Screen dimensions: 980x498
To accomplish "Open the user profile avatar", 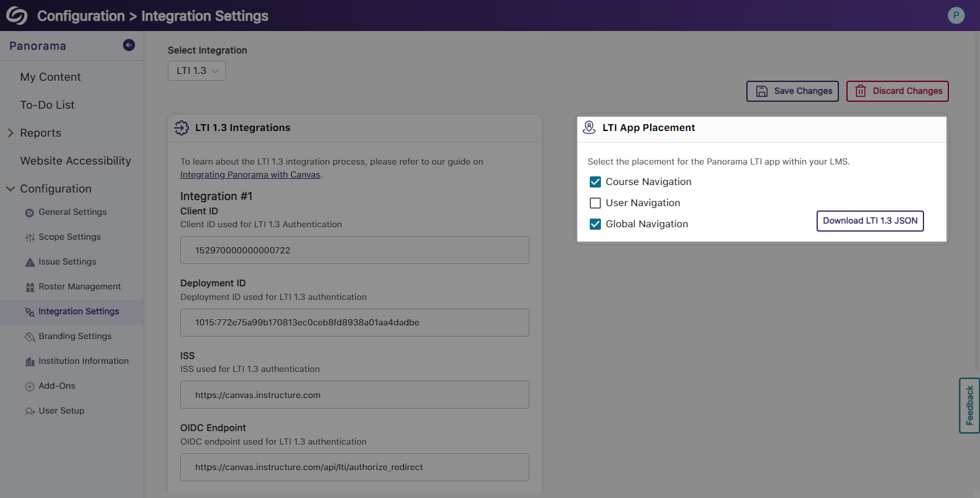I will (x=956, y=16).
